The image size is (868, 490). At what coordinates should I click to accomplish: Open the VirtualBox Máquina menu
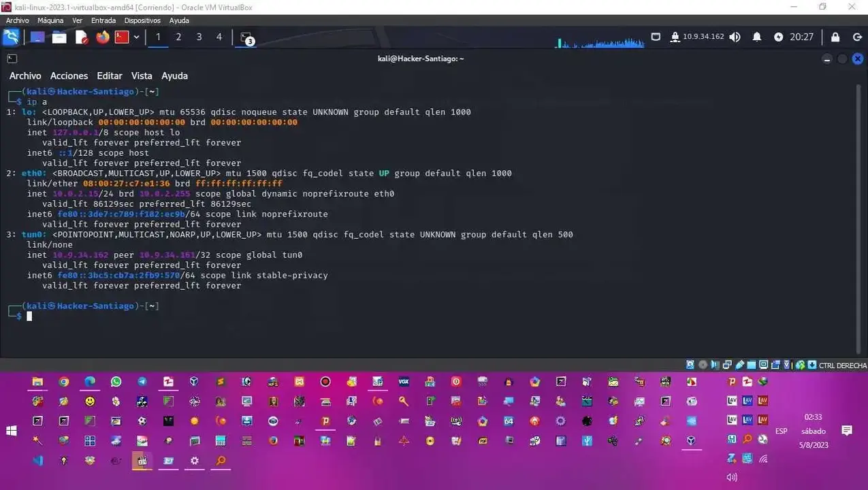click(x=50, y=20)
